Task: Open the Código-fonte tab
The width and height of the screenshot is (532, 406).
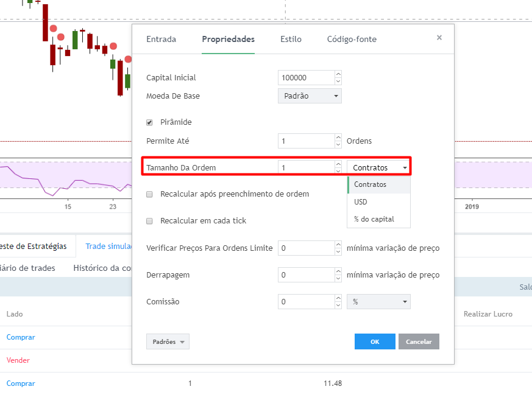Action: click(x=352, y=40)
